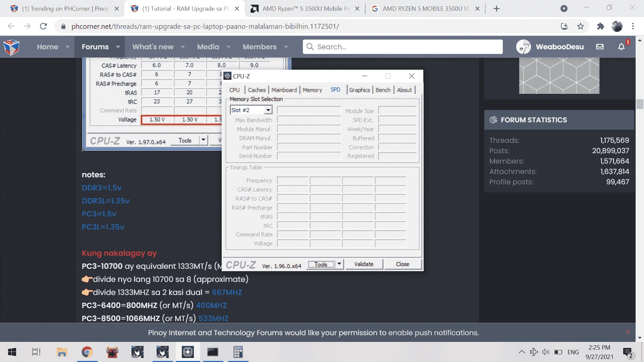Open the Chrome profile avatar

[617, 26]
